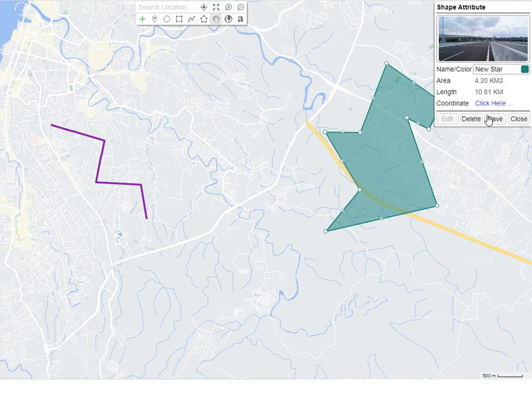Click the '500 m' map scale indicator
The height and width of the screenshot is (399, 532).
(x=503, y=376)
